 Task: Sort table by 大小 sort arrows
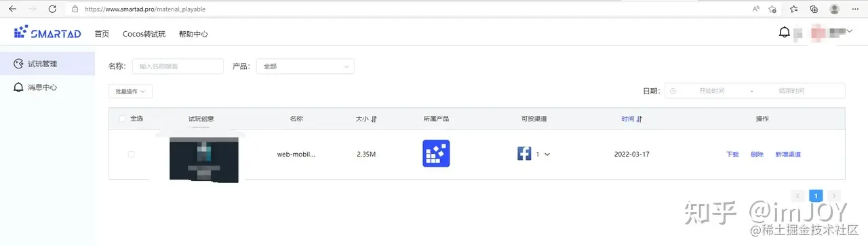pos(374,119)
